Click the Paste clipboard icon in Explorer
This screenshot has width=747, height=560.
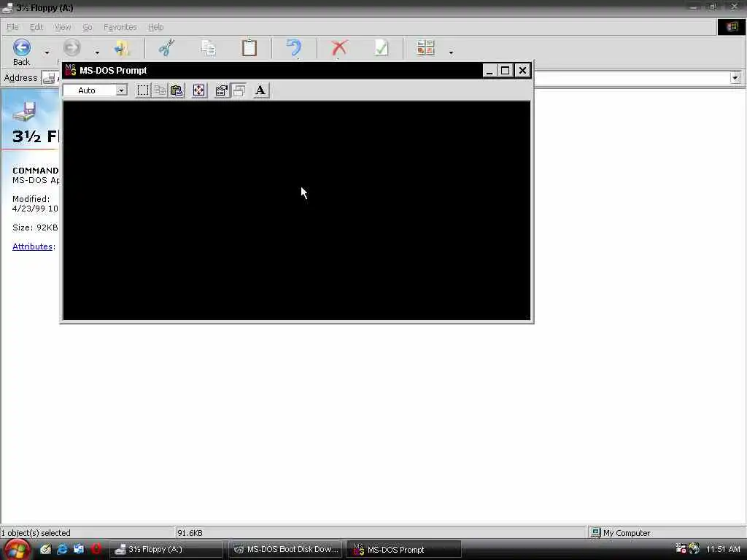[249, 48]
